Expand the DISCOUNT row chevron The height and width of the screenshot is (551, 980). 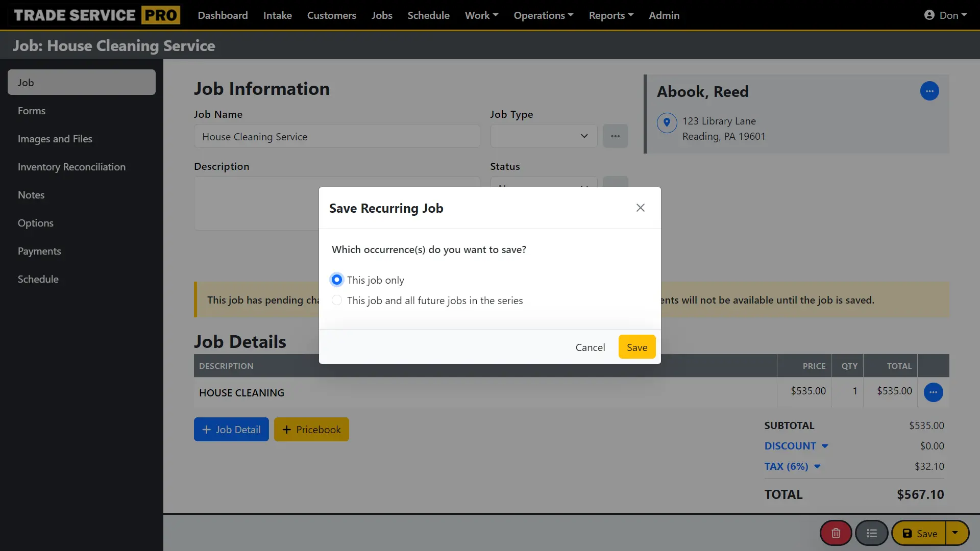pyautogui.click(x=824, y=445)
